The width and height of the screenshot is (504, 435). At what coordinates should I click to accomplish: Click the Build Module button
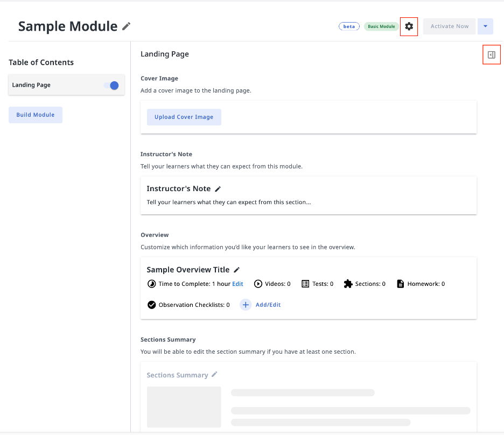tap(36, 115)
